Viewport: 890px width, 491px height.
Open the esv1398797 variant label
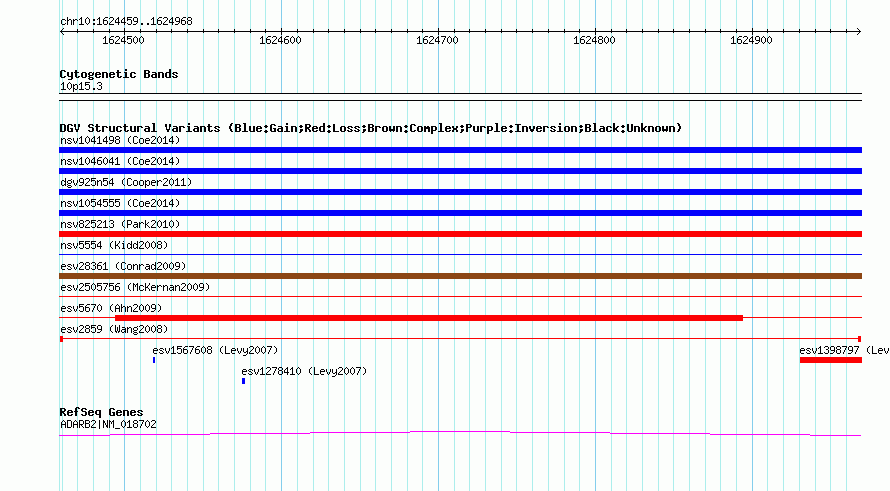[x=844, y=350]
